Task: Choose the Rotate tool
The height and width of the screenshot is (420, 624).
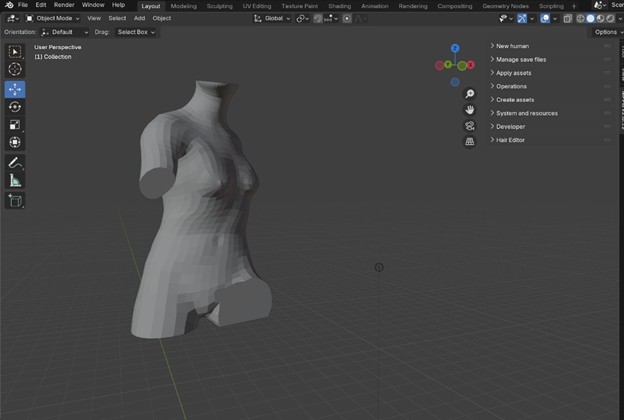Action: [15, 107]
